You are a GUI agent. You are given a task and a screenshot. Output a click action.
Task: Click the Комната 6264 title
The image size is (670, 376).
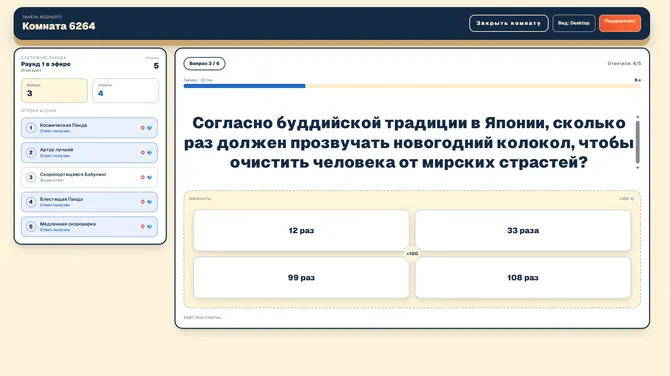pos(59,26)
